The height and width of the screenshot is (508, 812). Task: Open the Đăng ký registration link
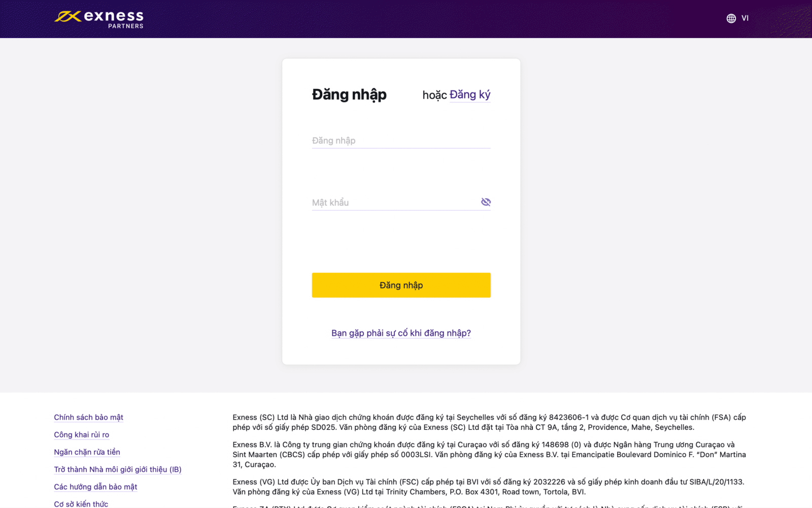[470, 95]
